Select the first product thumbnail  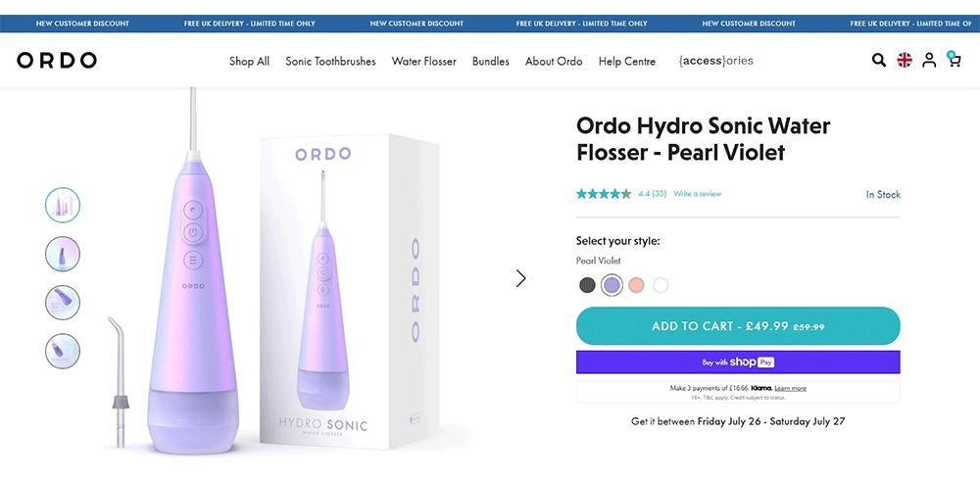[63, 205]
